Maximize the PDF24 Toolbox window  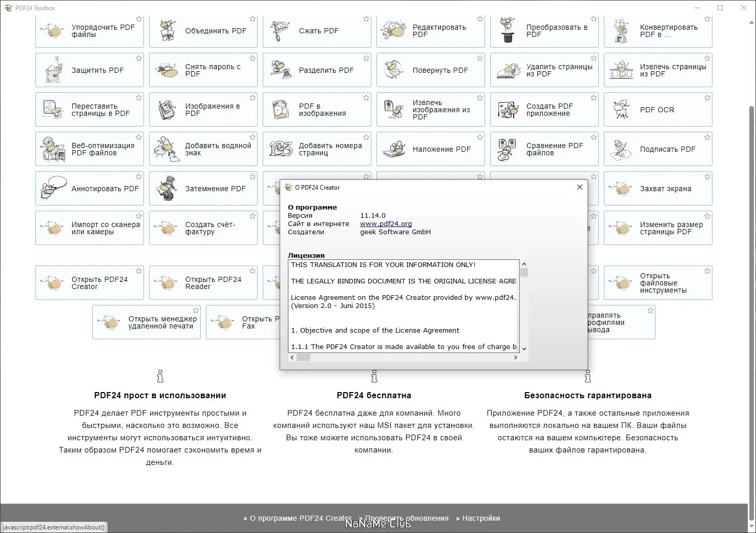point(720,8)
